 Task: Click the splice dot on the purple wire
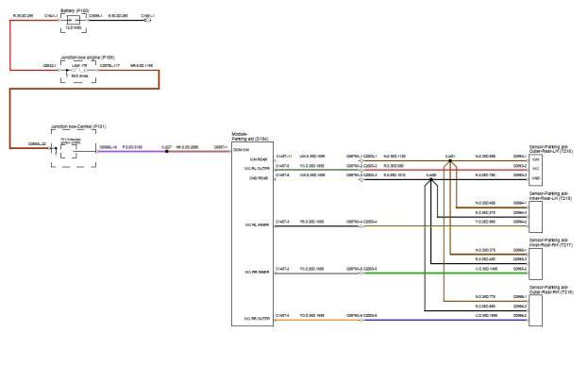166,152
